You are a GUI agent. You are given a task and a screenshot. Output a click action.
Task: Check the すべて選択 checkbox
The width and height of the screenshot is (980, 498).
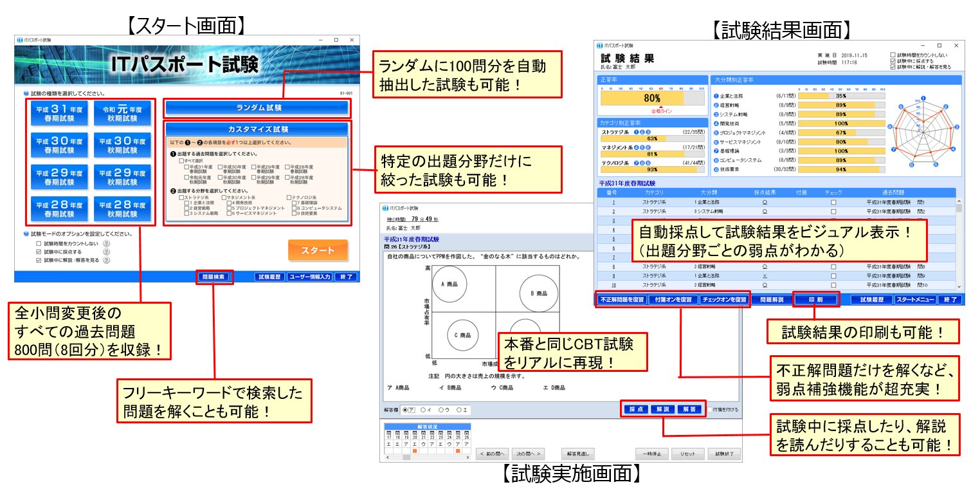click(x=182, y=161)
